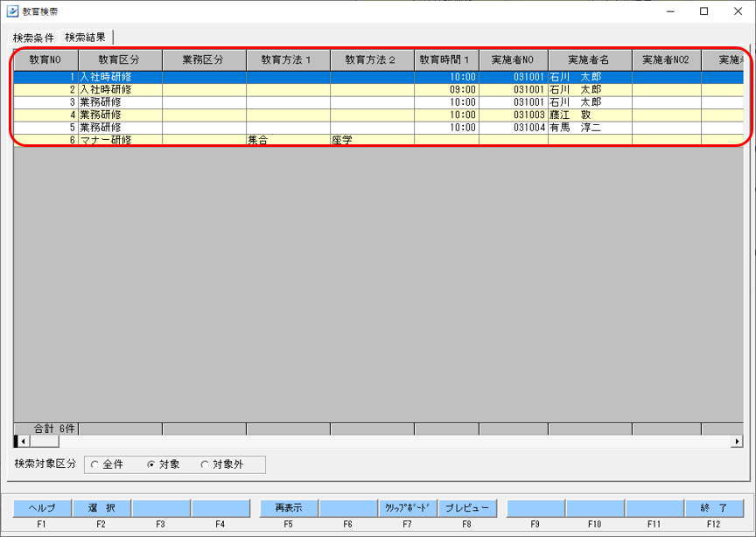756x537 pixels.
Task: Click 石川 太郎 in row 3
Action: pos(575,102)
